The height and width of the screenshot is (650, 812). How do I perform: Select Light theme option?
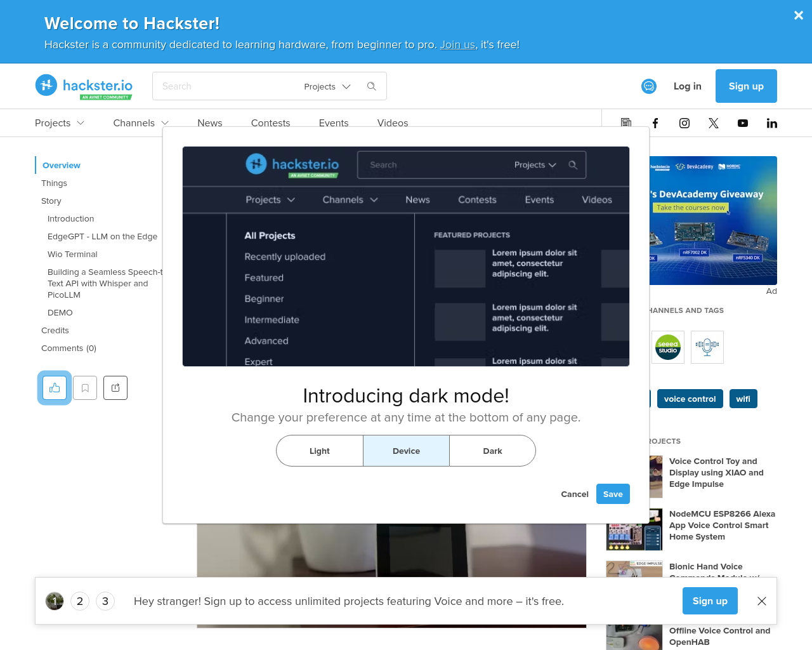pyautogui.click(x=320, y=451)
